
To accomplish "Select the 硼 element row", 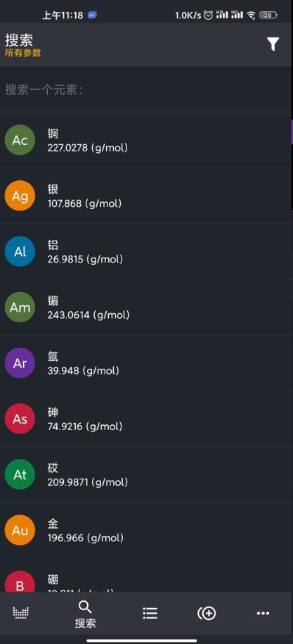I will point(146,576).
